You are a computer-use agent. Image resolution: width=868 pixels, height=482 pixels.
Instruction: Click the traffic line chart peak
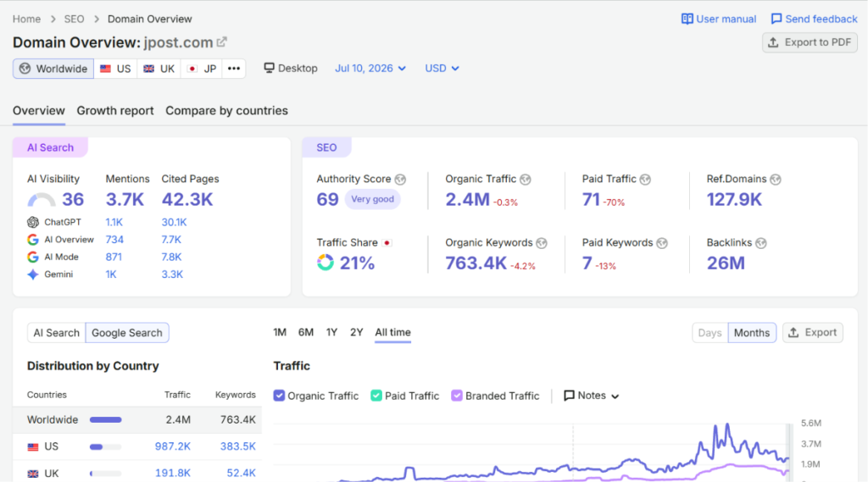pos(727,425)
